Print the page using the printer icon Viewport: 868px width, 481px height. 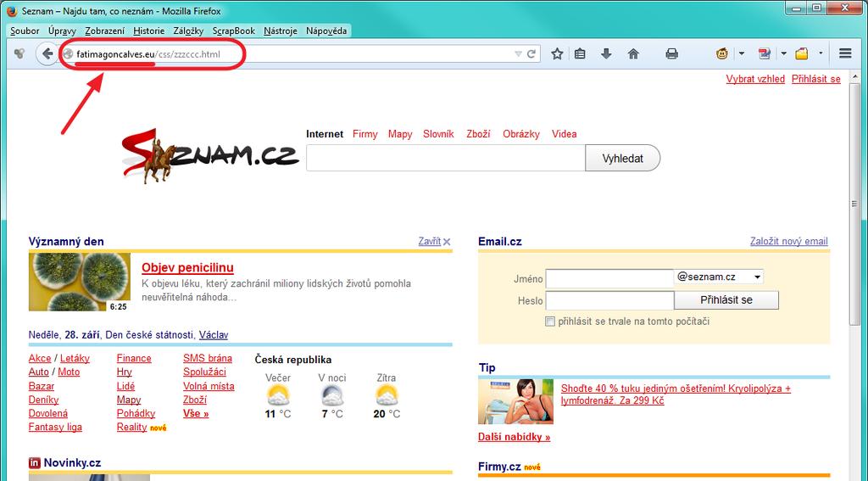point(671,53)
